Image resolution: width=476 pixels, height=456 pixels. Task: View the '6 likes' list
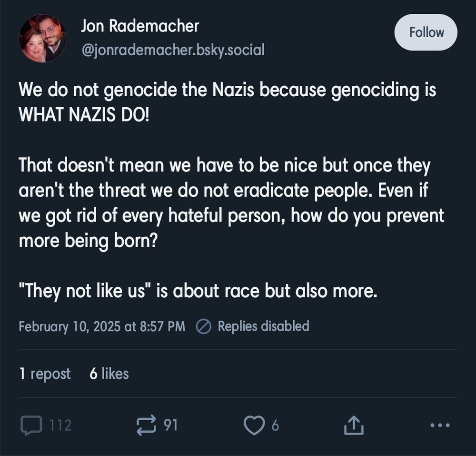point(109,374)
